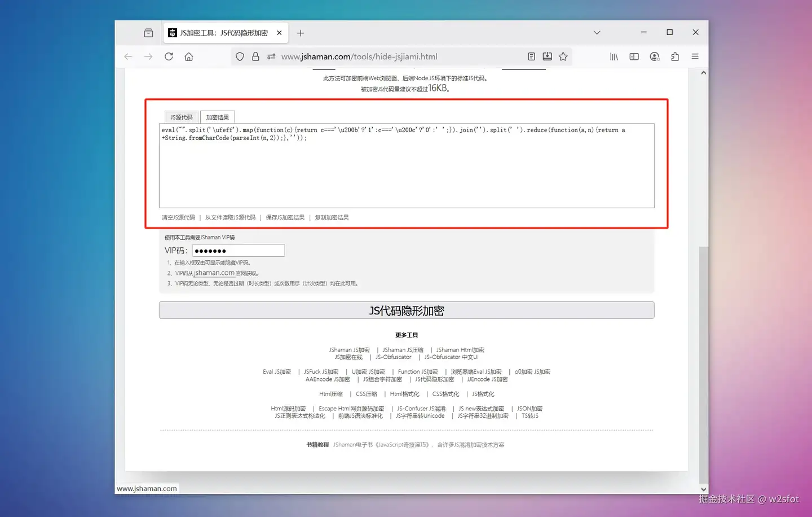The height and width of the screenshot is (517, 812).
Task: Open the Html压缩 link
Action: [331, 394]
